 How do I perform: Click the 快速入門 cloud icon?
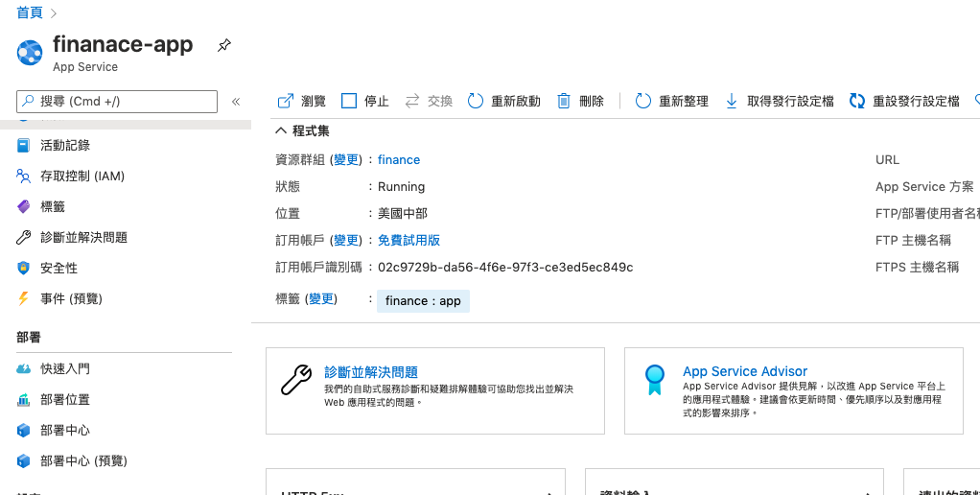pos(23,368)
